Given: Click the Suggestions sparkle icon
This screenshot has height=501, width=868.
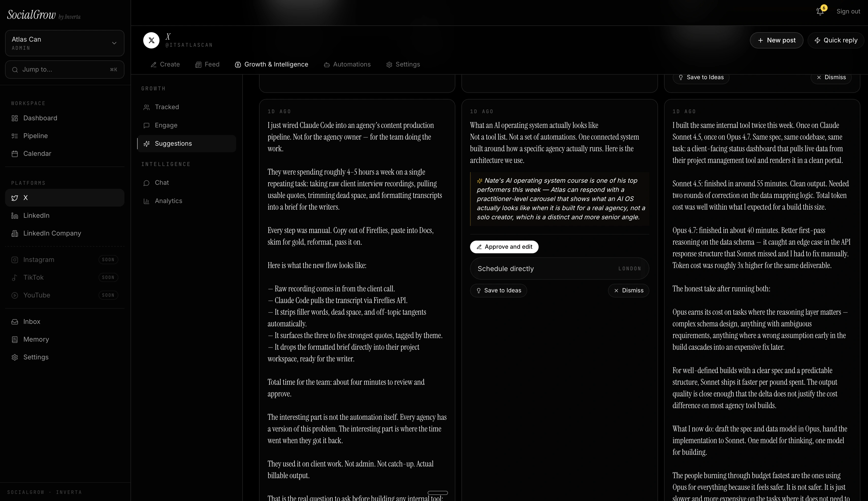Looking at the screenshot, I should (x=146, y=144).
